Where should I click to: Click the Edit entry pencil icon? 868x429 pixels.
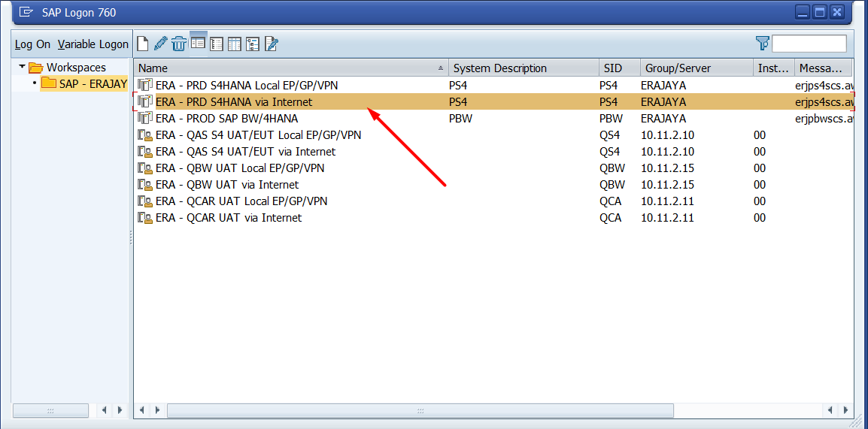pos(160,44)
